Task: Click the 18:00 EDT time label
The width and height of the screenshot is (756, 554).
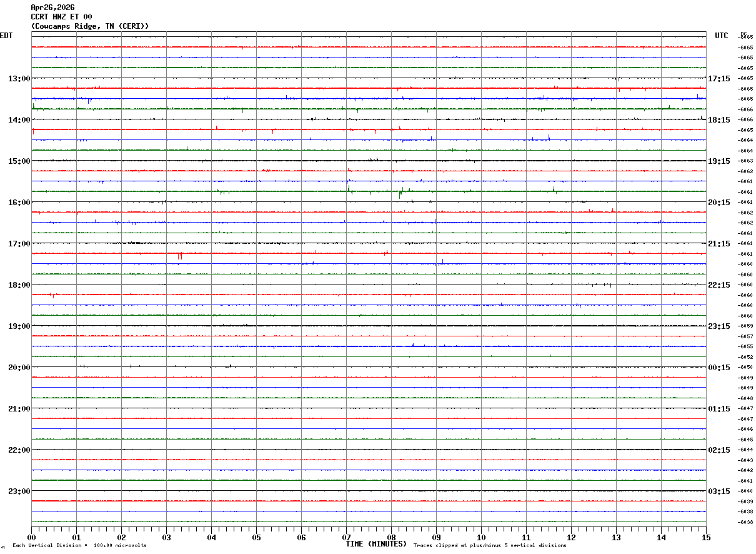Action: point(19,285)
